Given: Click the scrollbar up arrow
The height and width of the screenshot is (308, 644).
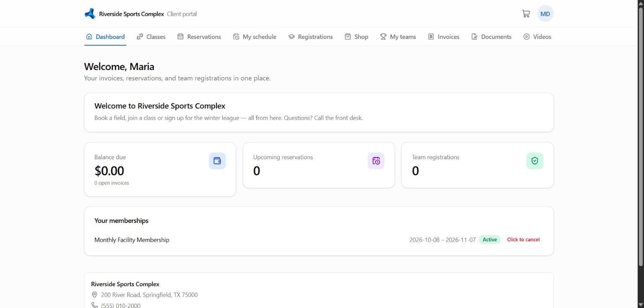Looking at the screenshot, I should [641, 3].
